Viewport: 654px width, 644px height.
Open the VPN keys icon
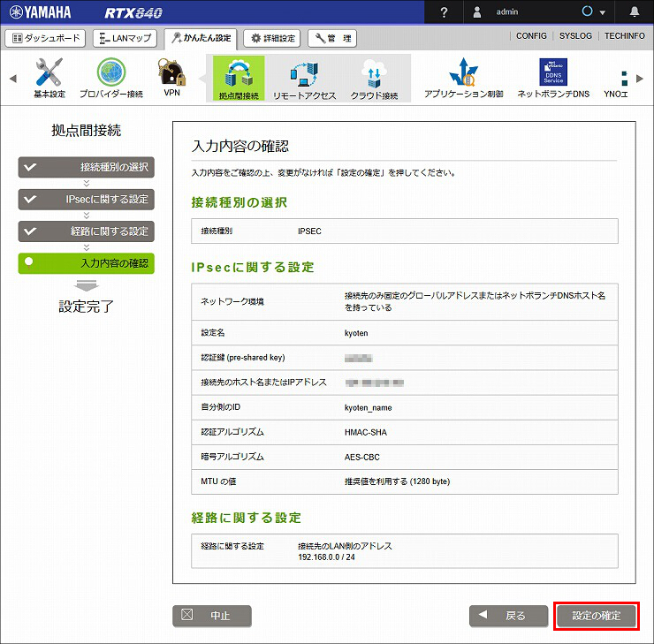coord(171,78)
